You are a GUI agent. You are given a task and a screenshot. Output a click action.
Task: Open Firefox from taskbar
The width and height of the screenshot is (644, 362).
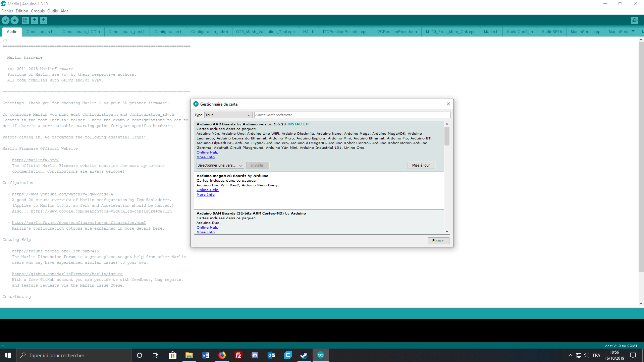click(222, 355)
